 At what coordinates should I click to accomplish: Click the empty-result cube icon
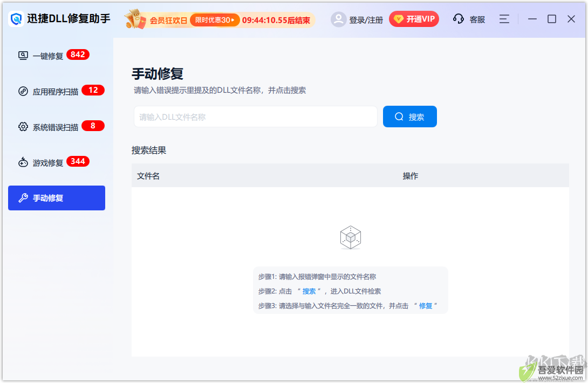(x=350, y=237)
